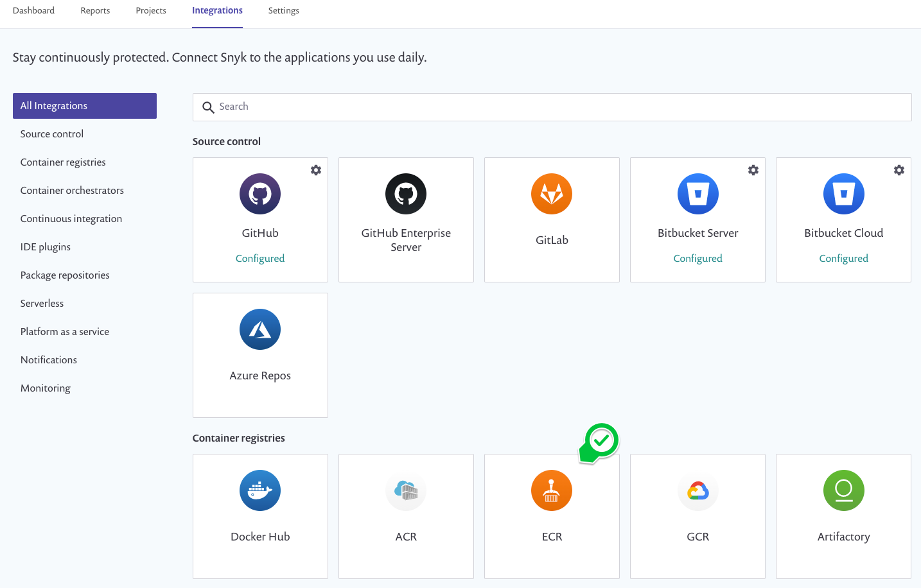Select the Bitbucket Cloud bucket logo
Viewport: 921px width, 588px height.
(844, 194)
